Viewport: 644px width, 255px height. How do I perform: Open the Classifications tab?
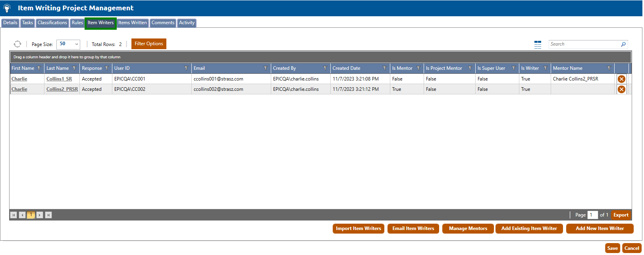(52, 23)
